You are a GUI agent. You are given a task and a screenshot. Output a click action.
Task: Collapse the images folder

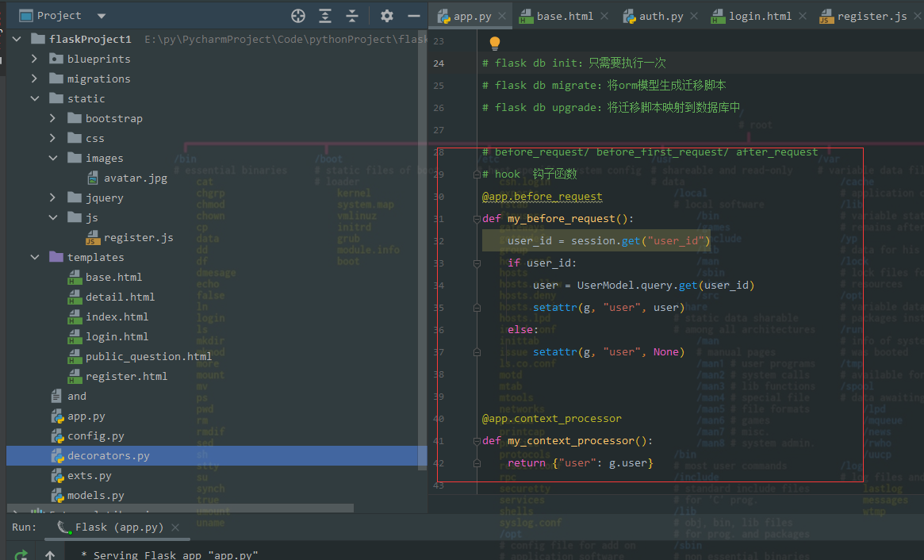point(52,158)
